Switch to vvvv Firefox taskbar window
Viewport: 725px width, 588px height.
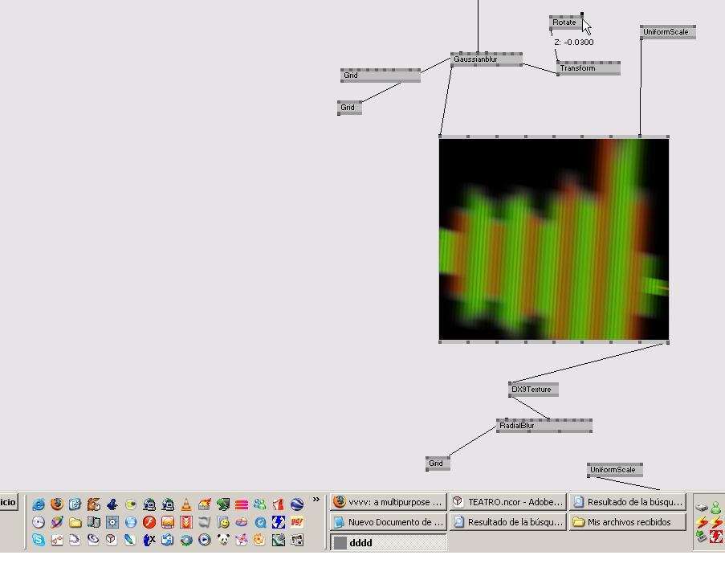coord(388,502)
